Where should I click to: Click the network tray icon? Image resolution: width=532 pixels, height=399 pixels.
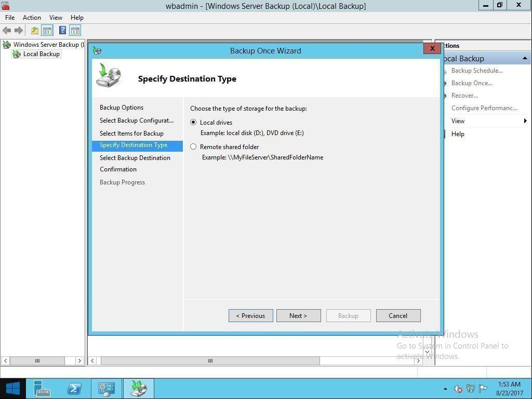471,389
